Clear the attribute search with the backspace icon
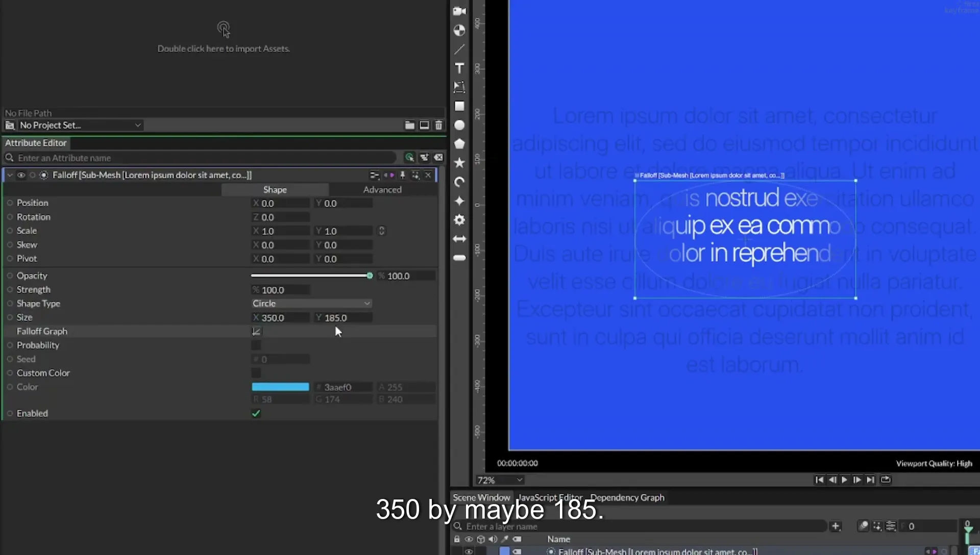Viewport: 980px width, 555px height. point(438,158)
